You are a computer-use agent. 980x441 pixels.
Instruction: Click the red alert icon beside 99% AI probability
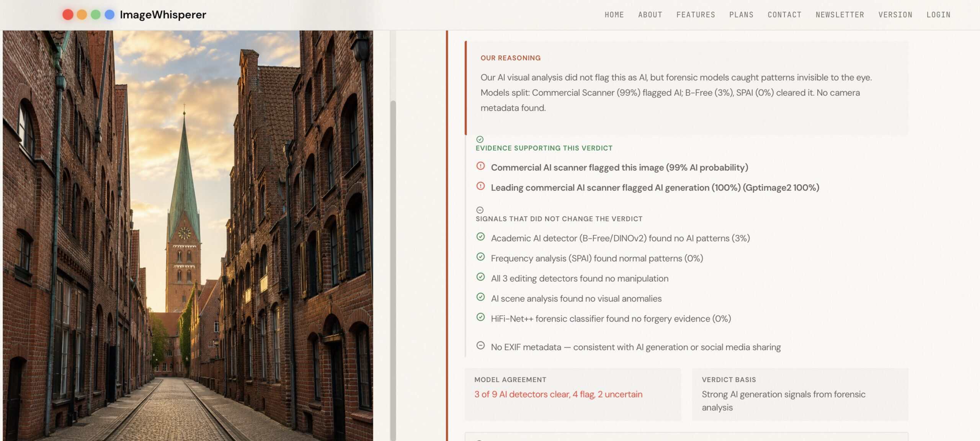(480, 166)
